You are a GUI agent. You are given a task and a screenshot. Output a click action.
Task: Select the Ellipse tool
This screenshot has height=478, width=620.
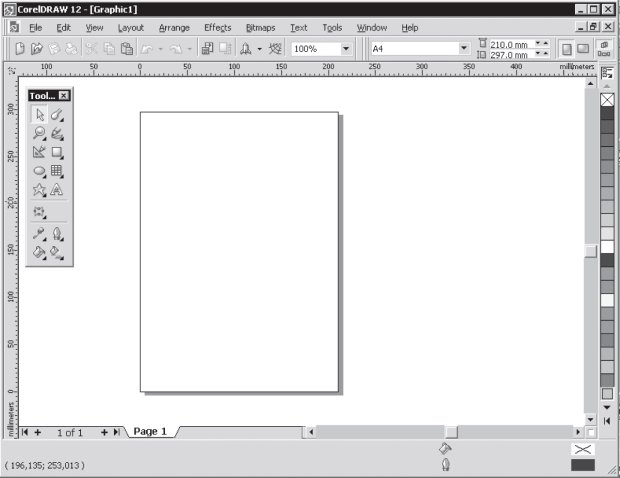(x=39, y=171)
